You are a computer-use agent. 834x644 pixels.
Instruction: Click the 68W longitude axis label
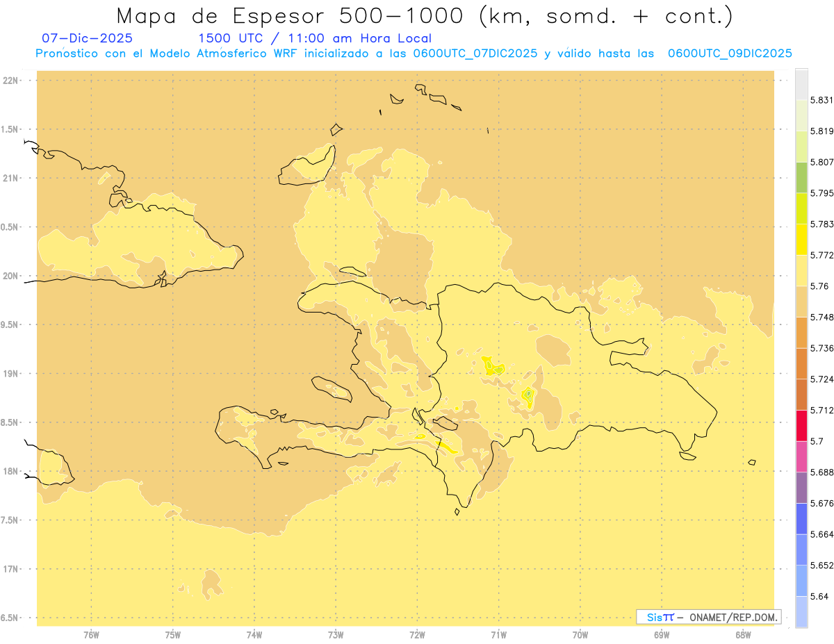point(743,635)
